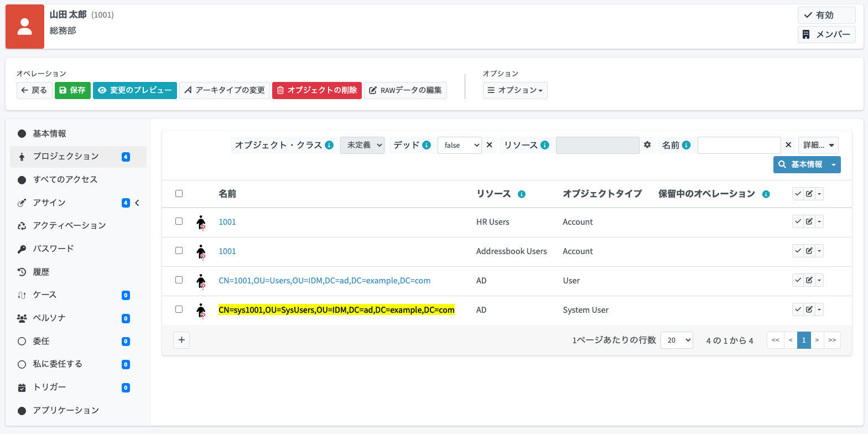Click RAWデータの編集 button

(x=406, y=90)
